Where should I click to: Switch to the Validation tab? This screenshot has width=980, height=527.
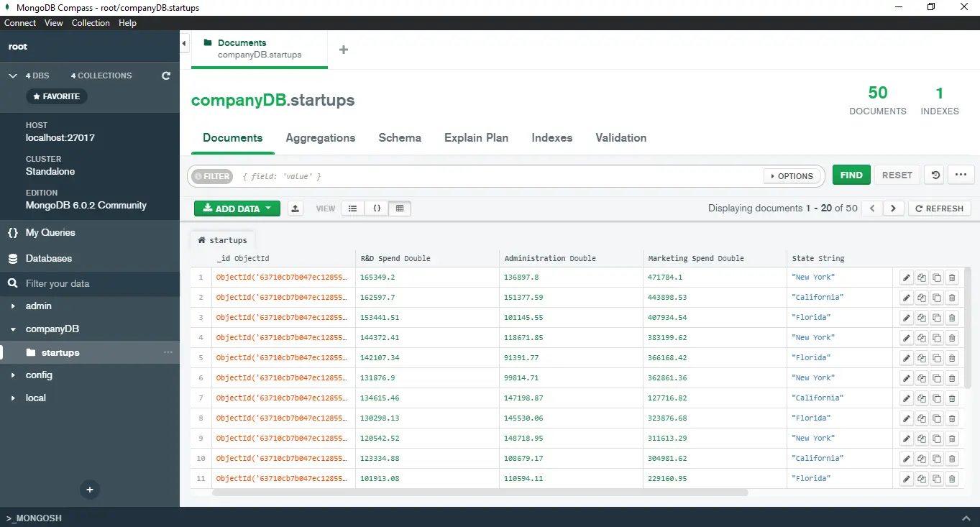tap(621, 138)
